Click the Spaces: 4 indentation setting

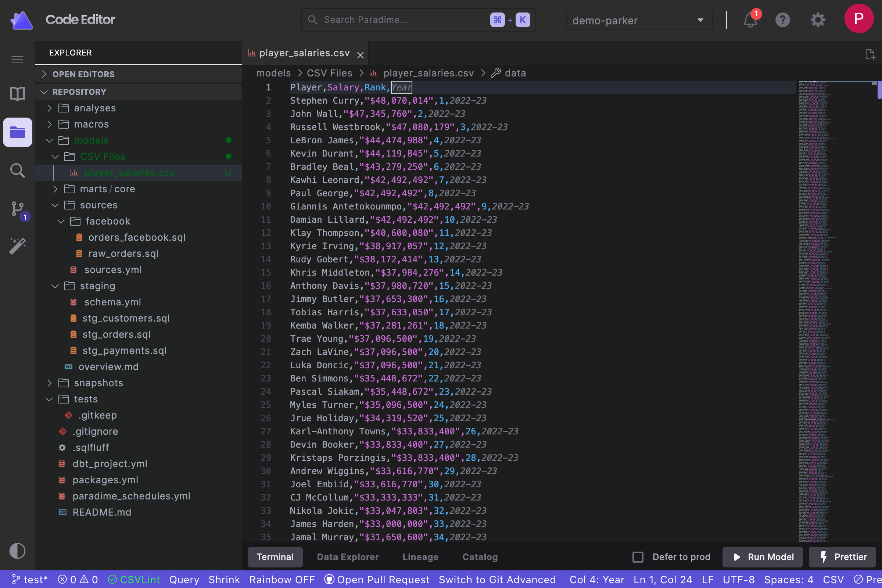[x=789, y=580]
